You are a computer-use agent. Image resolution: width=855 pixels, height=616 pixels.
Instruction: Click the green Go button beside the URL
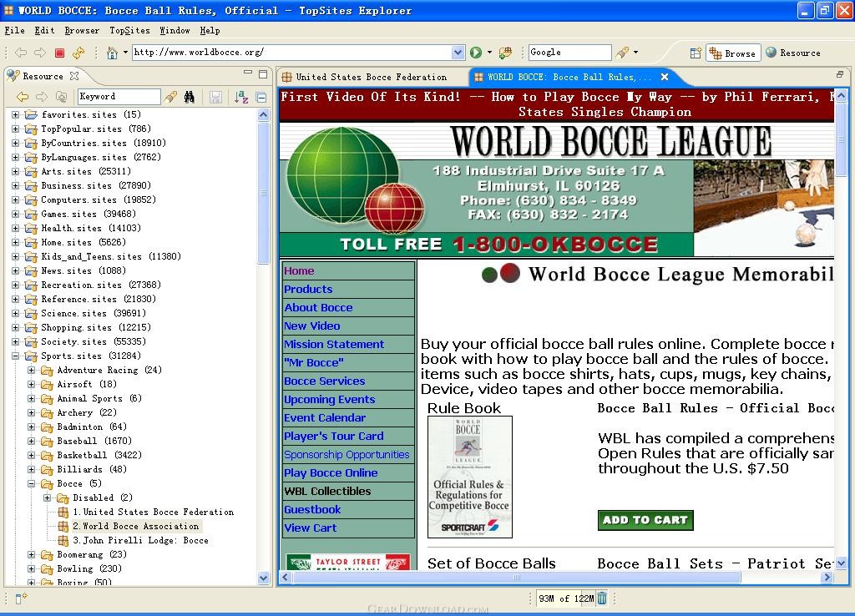tap(475, 53)
